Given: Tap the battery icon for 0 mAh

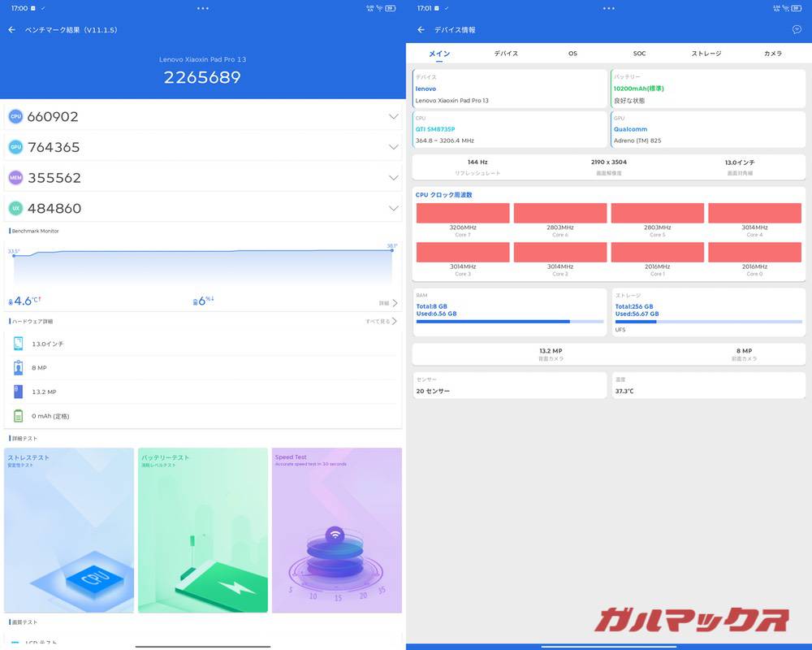Looking at the screenshot, I should [x=18, y=416].
